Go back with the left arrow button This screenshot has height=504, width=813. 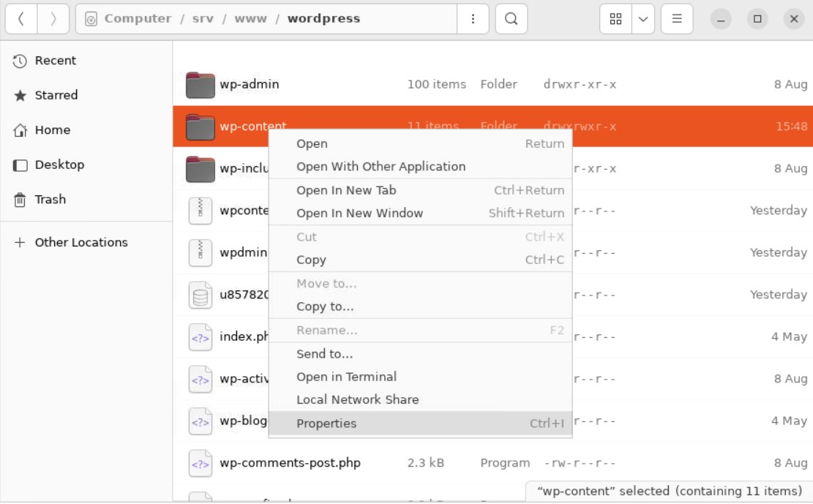(x=20, y=19)
